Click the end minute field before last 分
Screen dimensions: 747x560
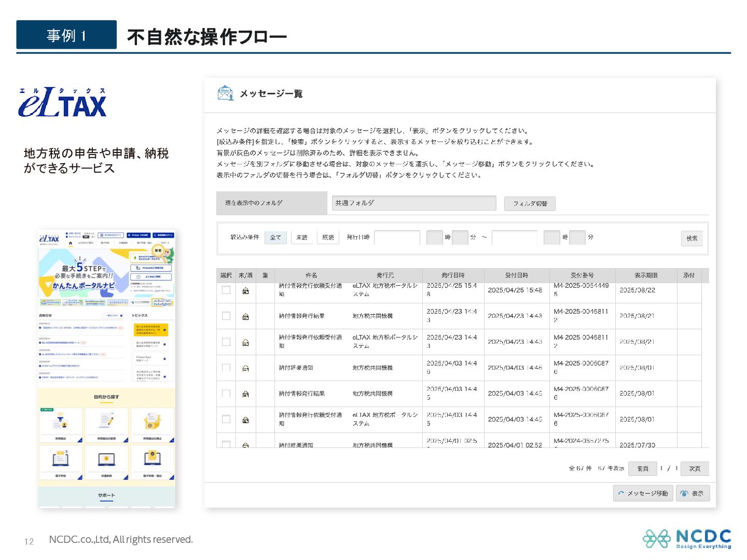(577, 237)
